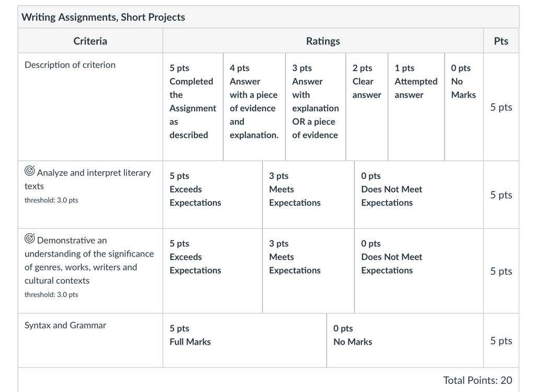Image resolution: width=535 pixels, height=392 pixels.
Task: Select Exceeds Expectations for genres understanding criterion
Action: pyautogui.click(x=213, y=271)
